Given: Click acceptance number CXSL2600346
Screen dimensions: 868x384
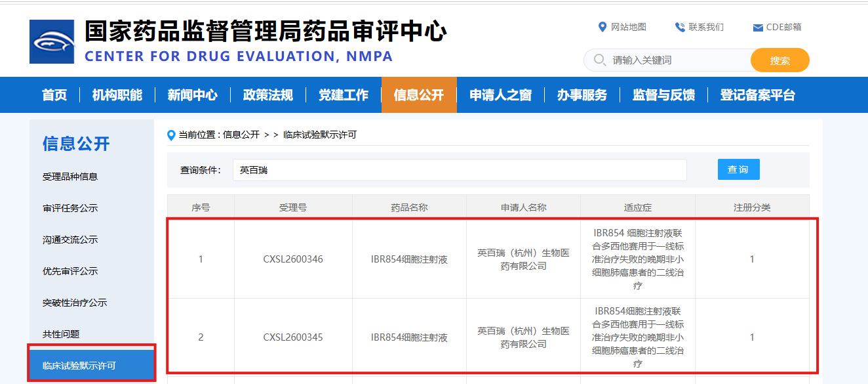Looking at the screenshot, I should (293, 259).
